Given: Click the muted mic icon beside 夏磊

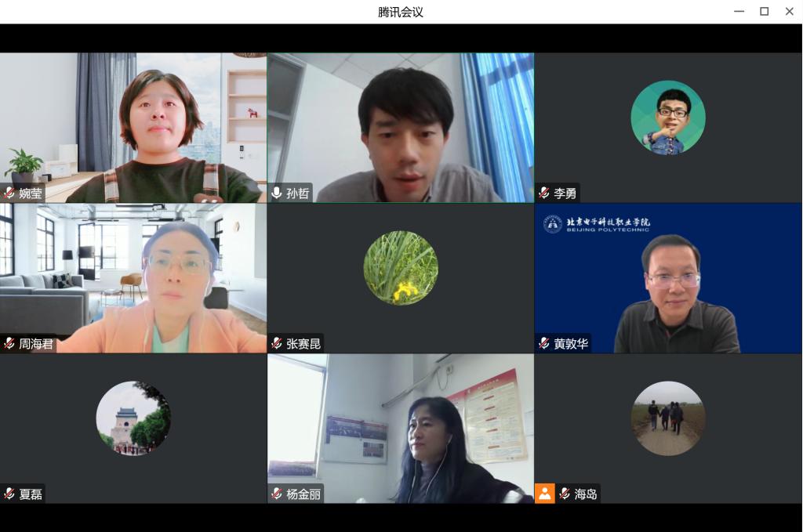Looking at the screenshot, I should [x=9, y=494].
